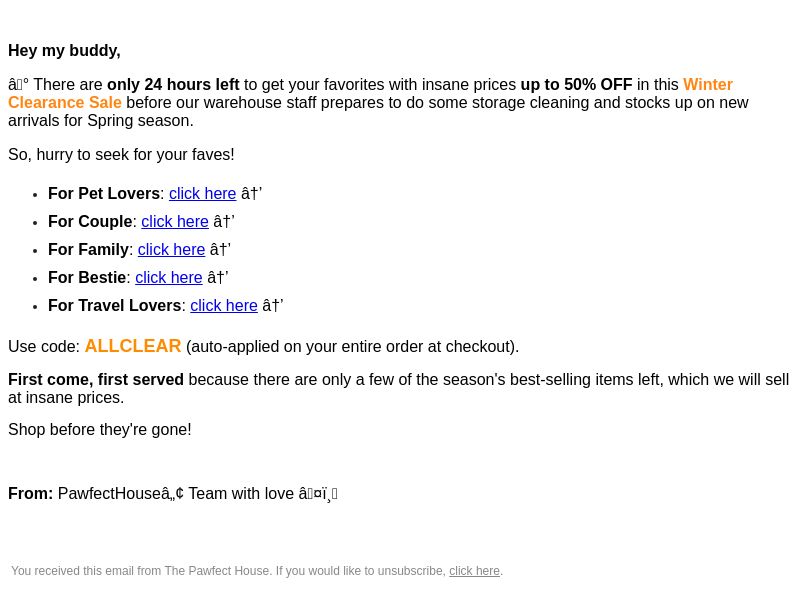Open the For Pet Lovers click here link

click(x=203, y=194)
